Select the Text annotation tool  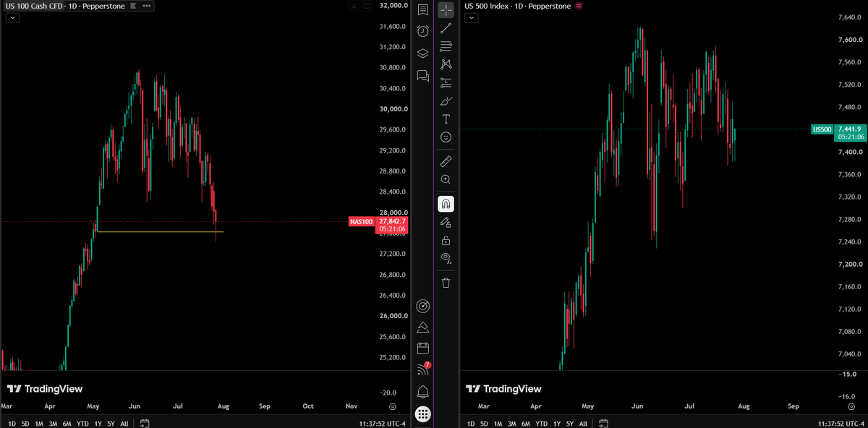click(x=446, y=119)
